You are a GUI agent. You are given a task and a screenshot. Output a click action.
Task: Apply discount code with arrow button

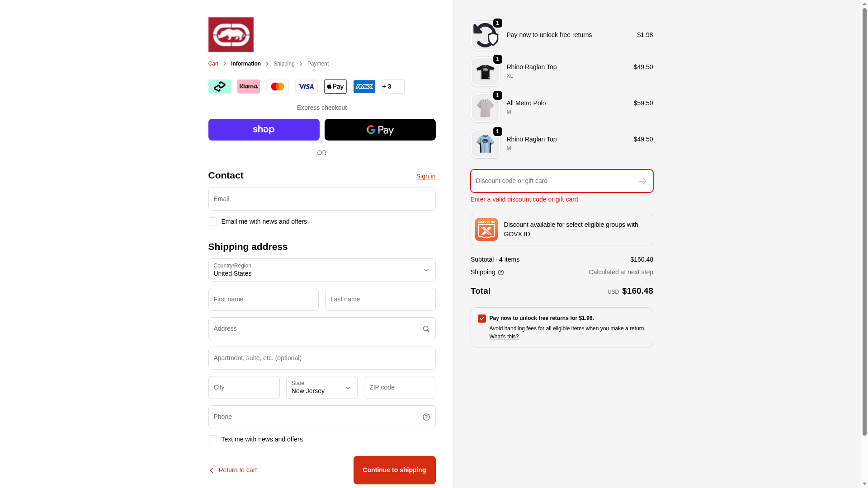pyautogui.click(x=642, y=181)
